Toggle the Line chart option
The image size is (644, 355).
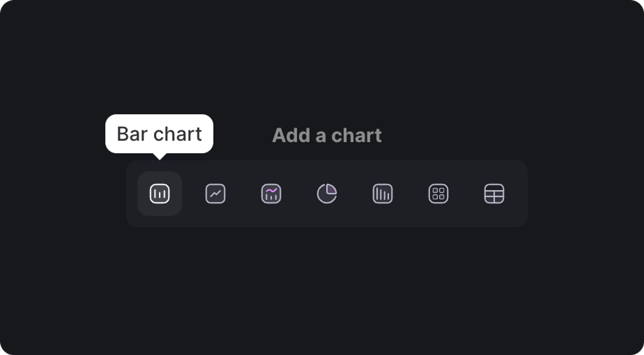coord(215,194)
